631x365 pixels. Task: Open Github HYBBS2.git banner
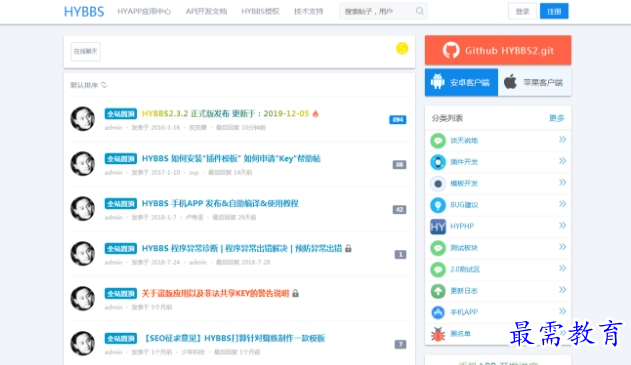pos(498,50)
